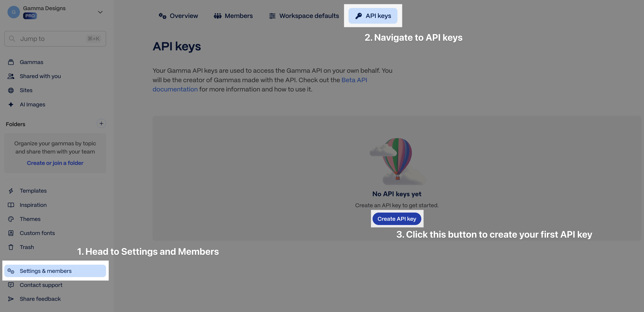Expand the Gamma Designs workspace switcher
This screenshot has height=312, width=644.
[100, 12]
